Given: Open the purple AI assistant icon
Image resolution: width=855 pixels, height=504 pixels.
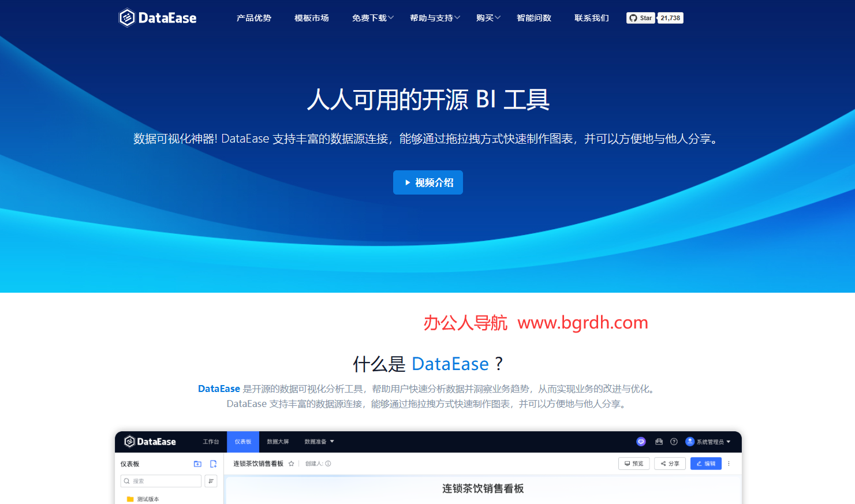Looking at the screenshot, I should 641,442.
